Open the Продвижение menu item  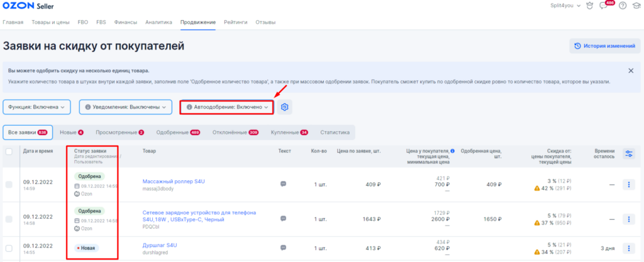tap(198, 22)
